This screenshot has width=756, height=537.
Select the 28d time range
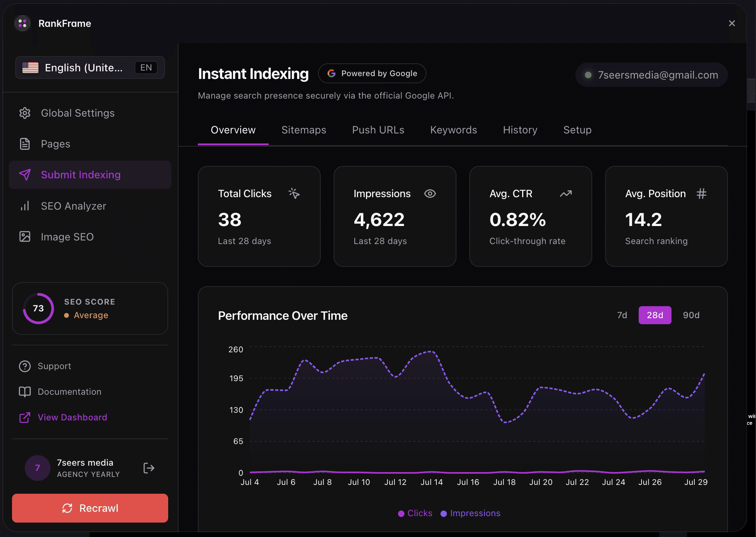pos(655,315)
